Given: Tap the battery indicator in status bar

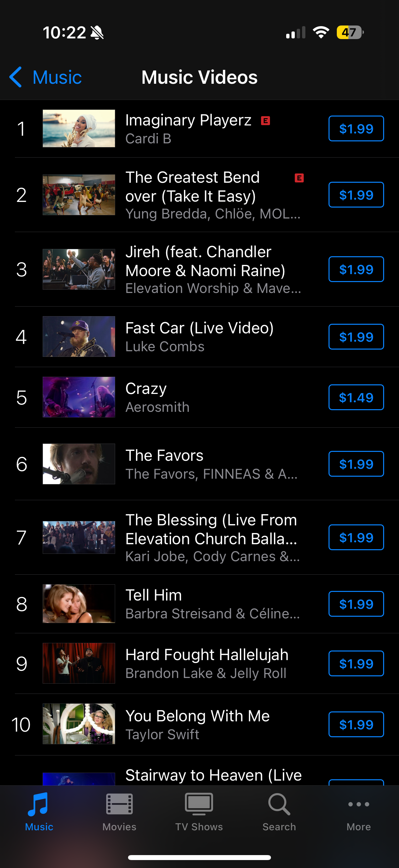Looking at the screenshot, I should pyautogui.click(x=349, y=33).
